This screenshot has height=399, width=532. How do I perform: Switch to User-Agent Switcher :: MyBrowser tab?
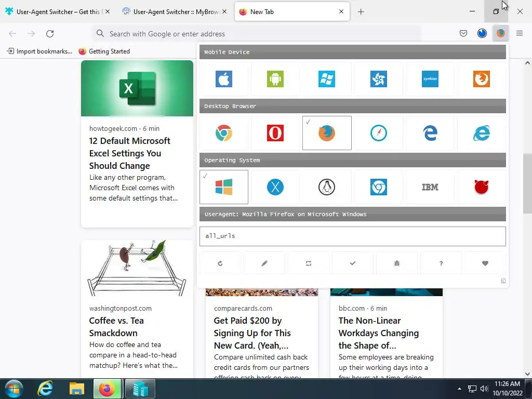tap(175, 11)
